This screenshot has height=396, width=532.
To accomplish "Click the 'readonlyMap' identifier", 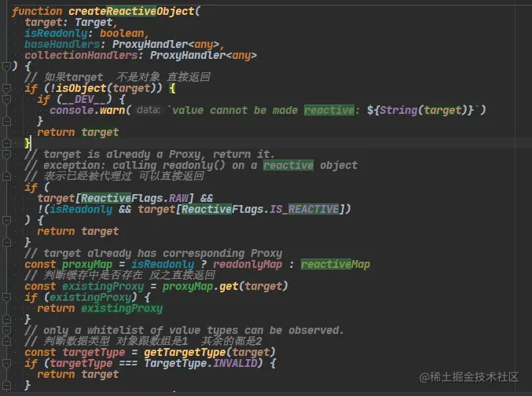I will click(x=248, y=264).
